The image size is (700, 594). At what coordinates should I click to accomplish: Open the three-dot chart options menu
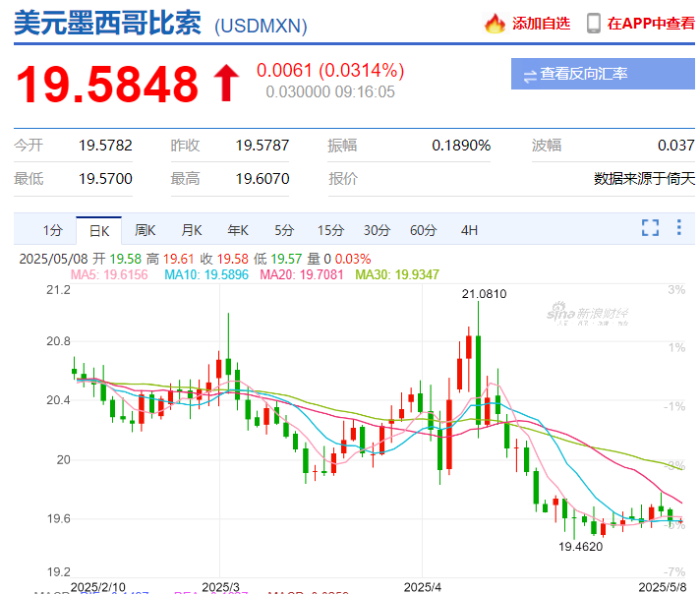tap(679, 227)
